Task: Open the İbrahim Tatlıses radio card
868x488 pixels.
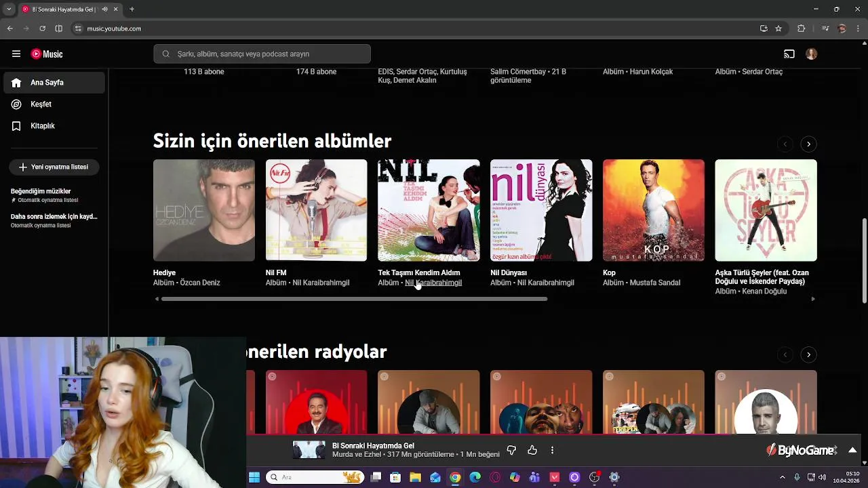Action: [x=316, y=402]
